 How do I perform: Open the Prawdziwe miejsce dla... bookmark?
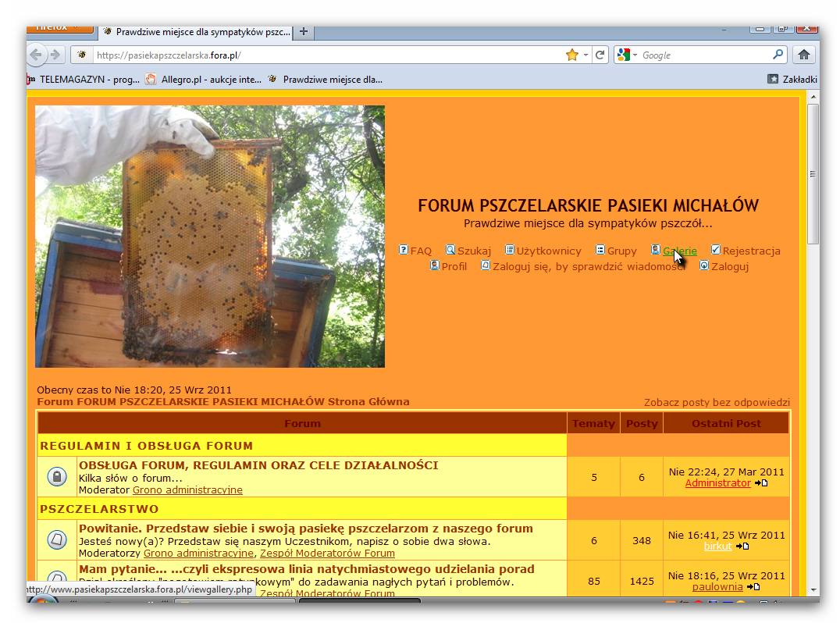tap(326, 80)
